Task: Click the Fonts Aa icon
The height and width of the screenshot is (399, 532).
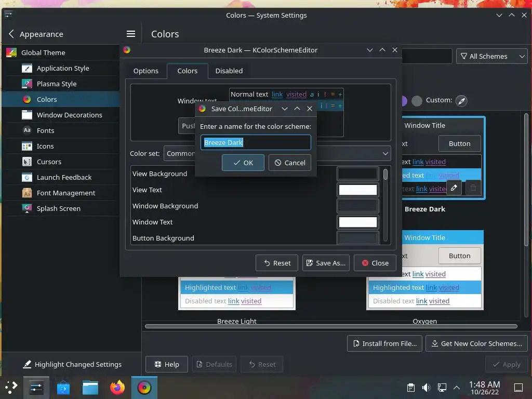Action: coord(27,130)
